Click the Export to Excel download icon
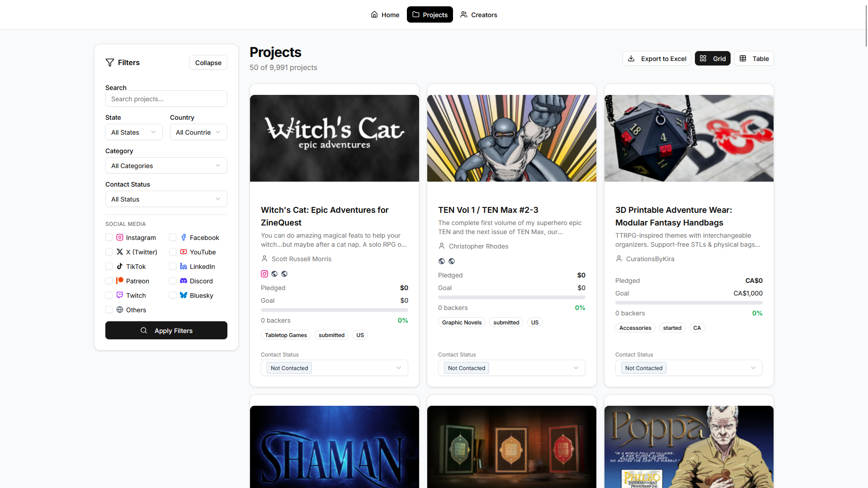Viewport: 868px width, 488px height. [631, 58]
